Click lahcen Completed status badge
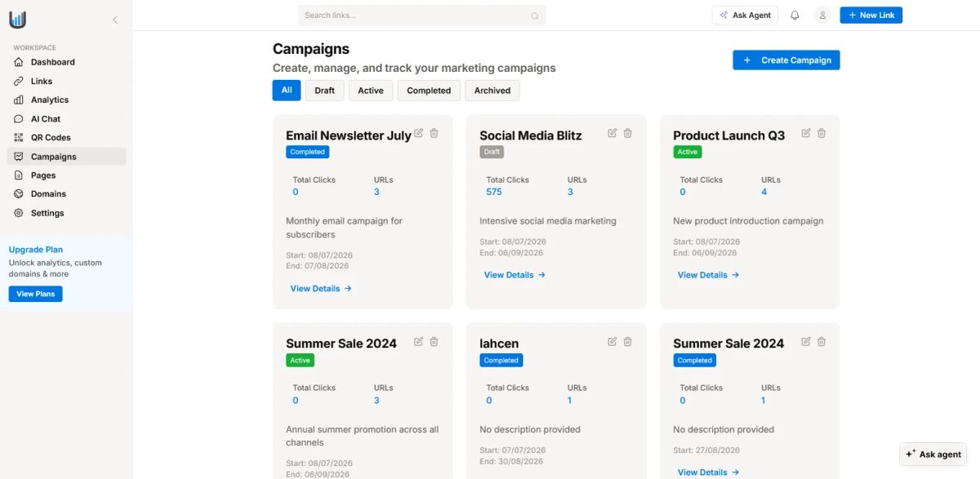This screenshot has height=479, width=980. [x=501, y=360]
